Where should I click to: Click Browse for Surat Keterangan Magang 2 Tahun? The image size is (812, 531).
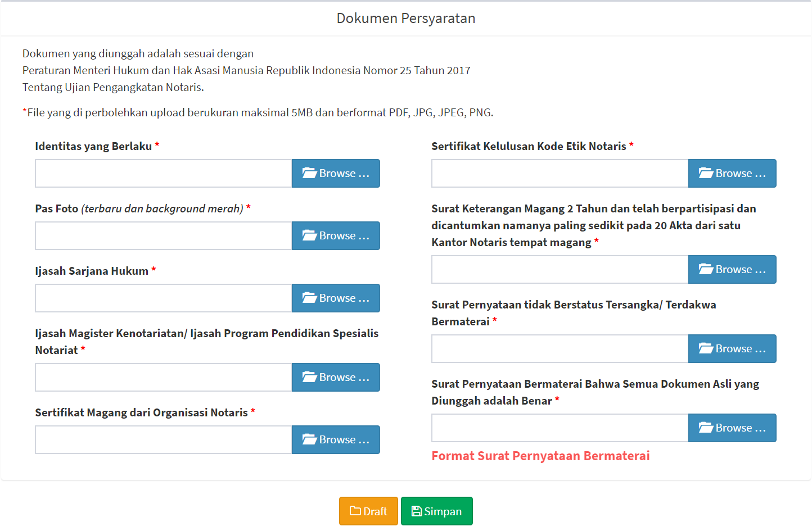click(732, 269)
